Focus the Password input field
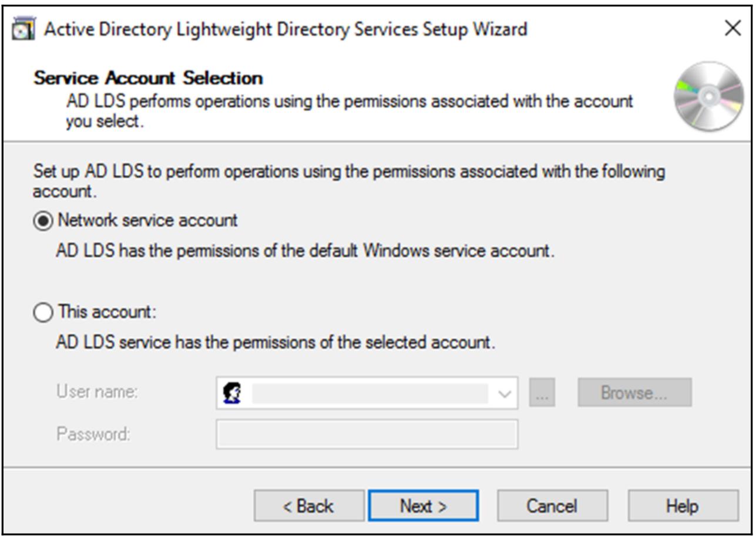This screenshot has height=539, width=756. point(367,434)
